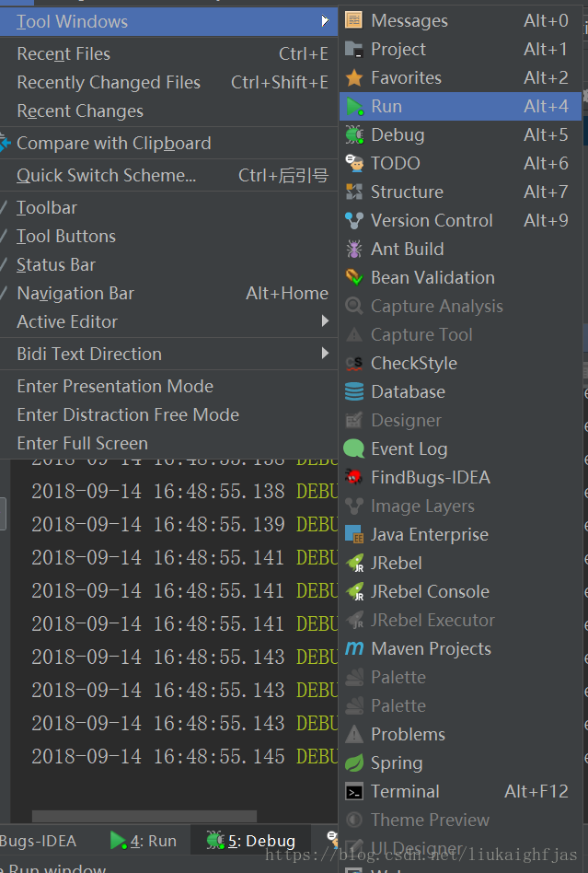Click the Spring leaf icon
The height and width of the screenshot is (873, 588).
(x=353, y=762)
